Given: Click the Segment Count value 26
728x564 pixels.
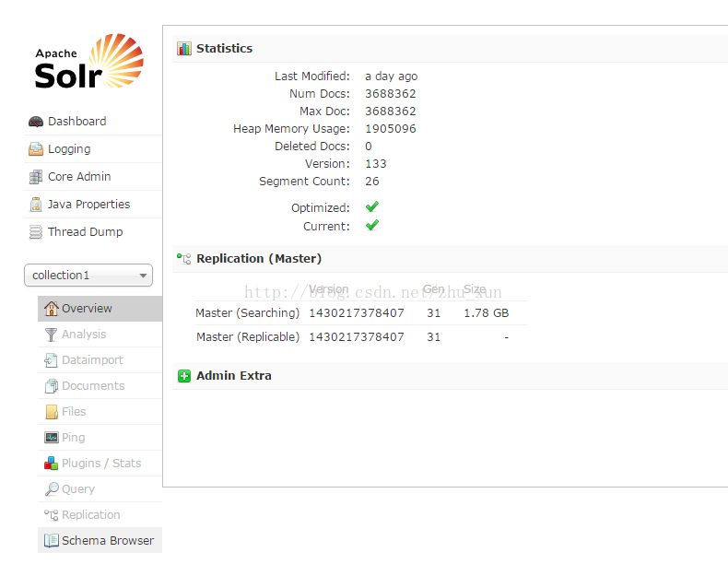Looking at the screenshot, I should pyautogui.click(x=372, y=181).
